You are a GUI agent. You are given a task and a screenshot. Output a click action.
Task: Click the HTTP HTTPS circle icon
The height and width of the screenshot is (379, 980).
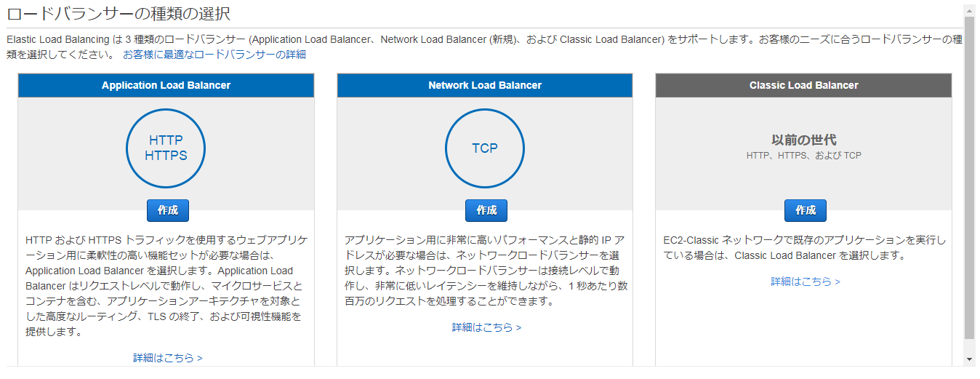[166, 148]
